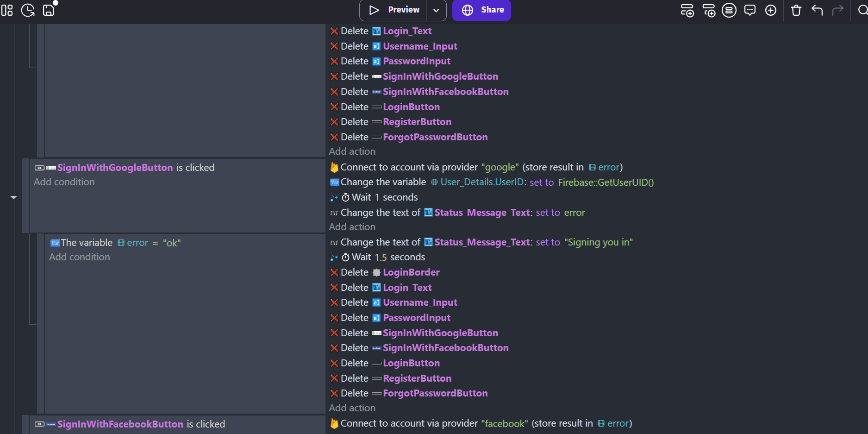Click the Share button

pyautogui.click(x=481, y=10)
